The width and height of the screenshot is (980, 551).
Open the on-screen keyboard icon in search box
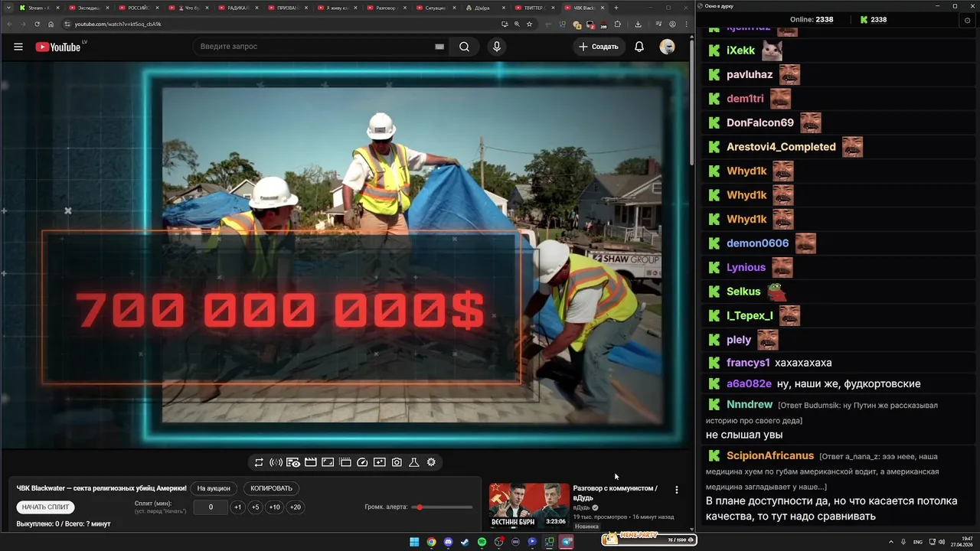click(439, 47)
